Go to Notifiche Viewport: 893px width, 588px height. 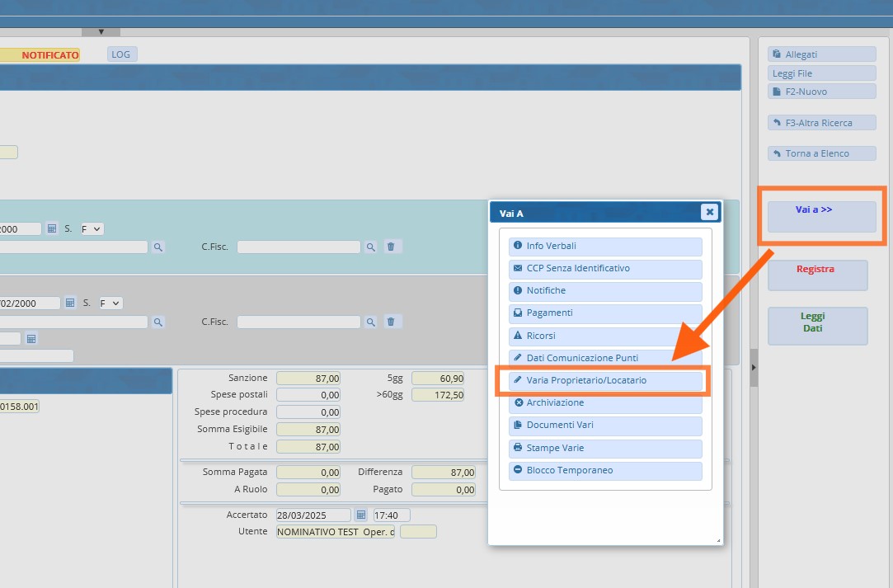click(605, 290)
